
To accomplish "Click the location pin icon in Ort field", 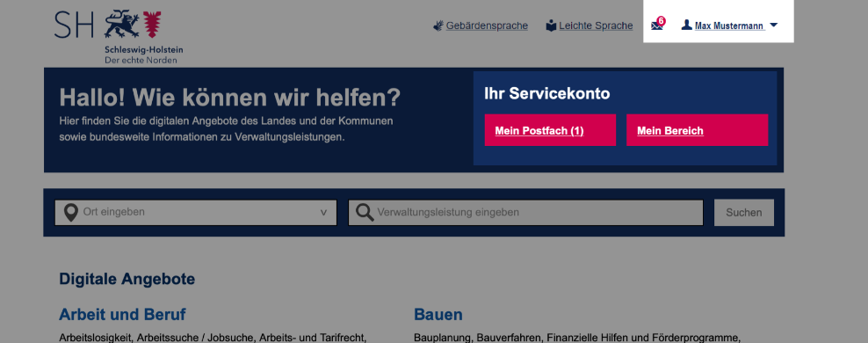I will point(71,213).
